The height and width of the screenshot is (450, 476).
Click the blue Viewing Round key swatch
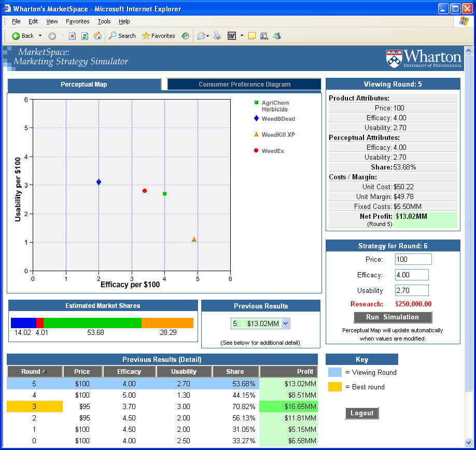click(335, 372)
